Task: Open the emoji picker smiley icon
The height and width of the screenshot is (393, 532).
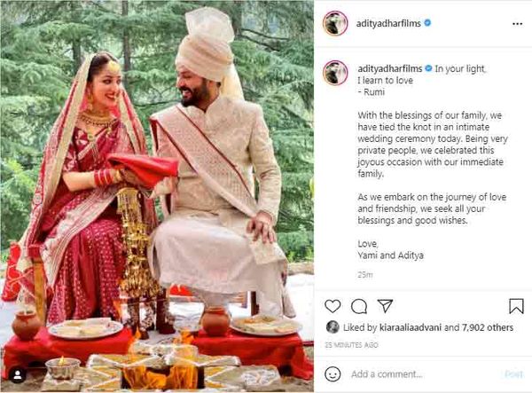Action: pyautogui.click(x=332, y=374)
